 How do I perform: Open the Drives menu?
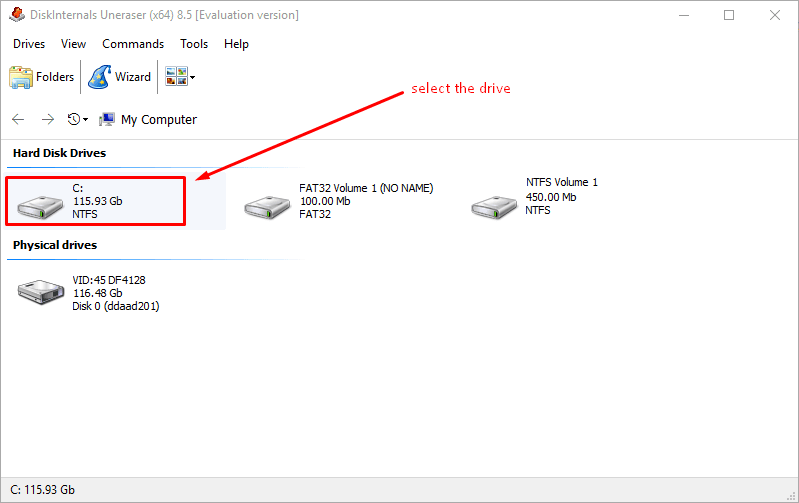(29, 44)
